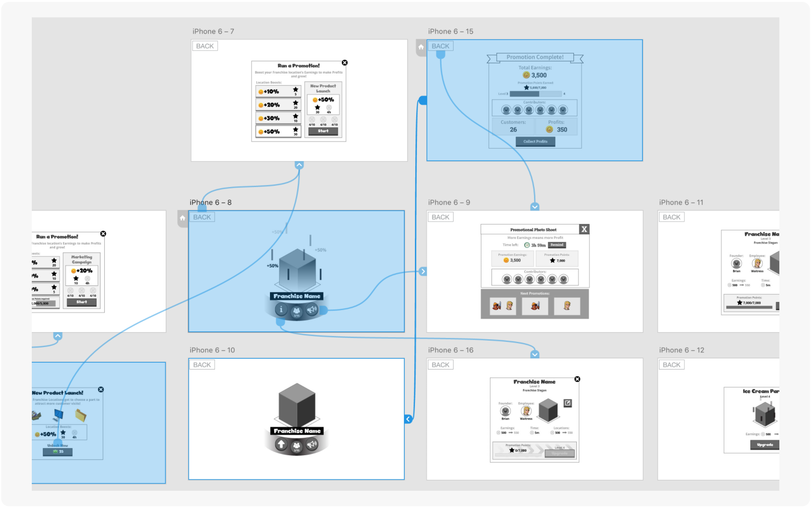Select the right-chevron connector left of iPhone 6 – 9
Viewport: 812px width, 509px height.
coord(423,271)
